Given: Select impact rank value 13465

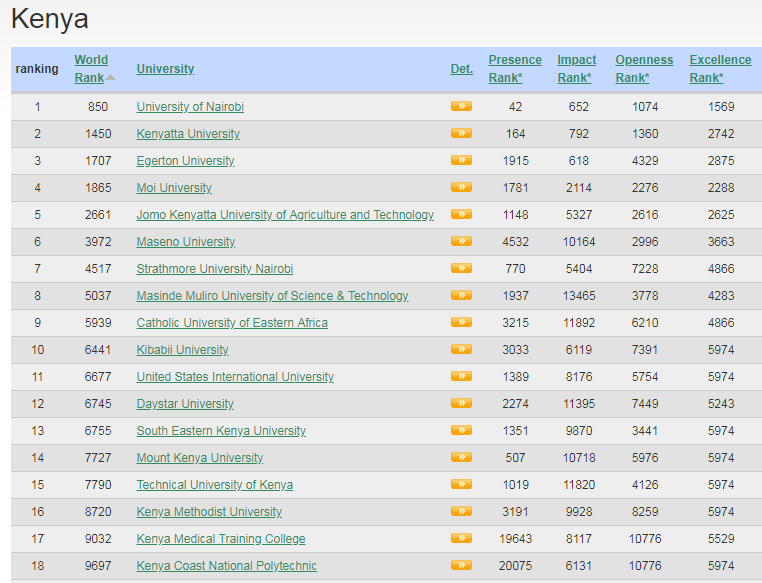Looking at the screenshot, I should click(578, 296).
